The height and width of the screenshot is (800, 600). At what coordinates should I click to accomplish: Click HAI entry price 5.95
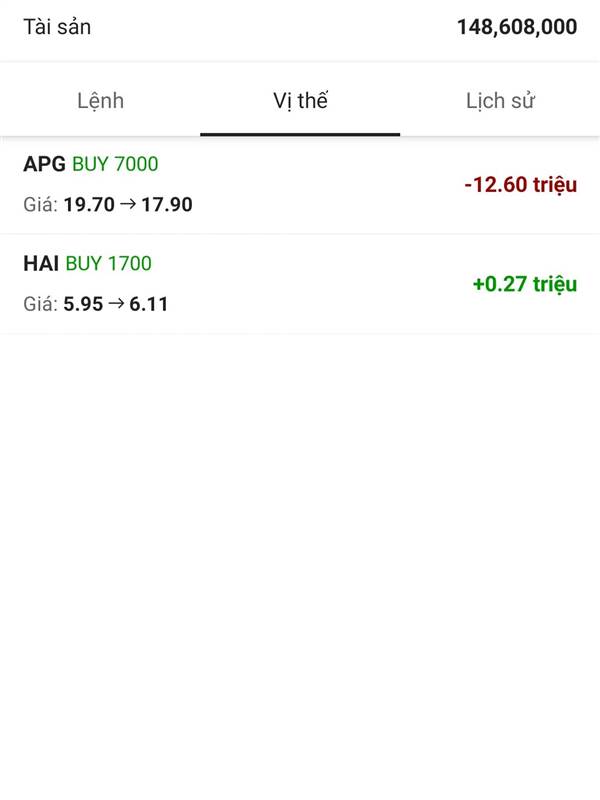[x=83, y=304]
